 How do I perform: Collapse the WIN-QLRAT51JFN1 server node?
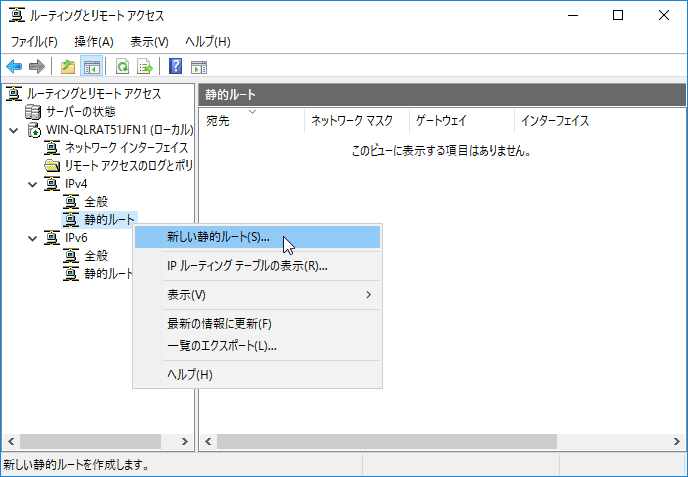[14, 130]
